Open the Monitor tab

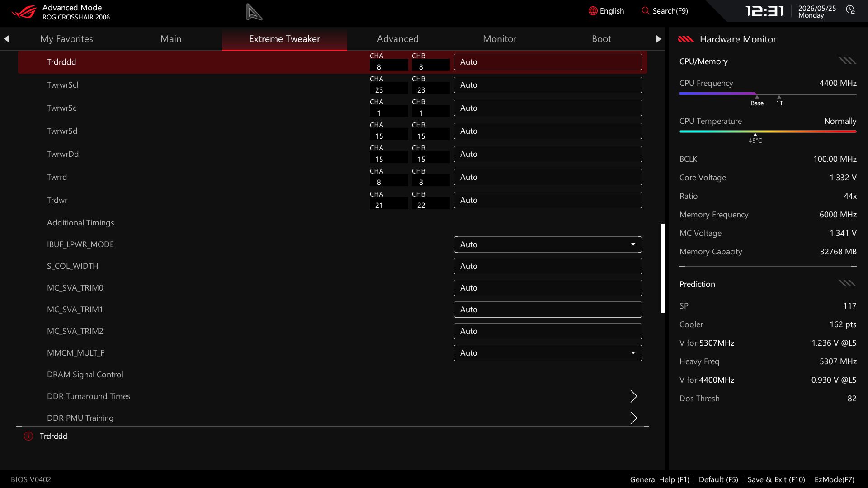tap(500, 39)
